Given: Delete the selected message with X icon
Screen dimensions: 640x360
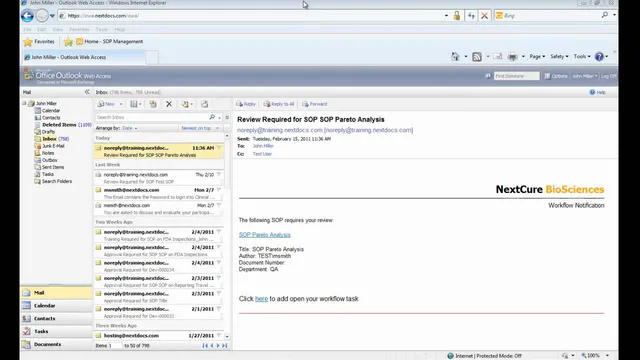Looking at the screenshot, I should click(169, 104).
